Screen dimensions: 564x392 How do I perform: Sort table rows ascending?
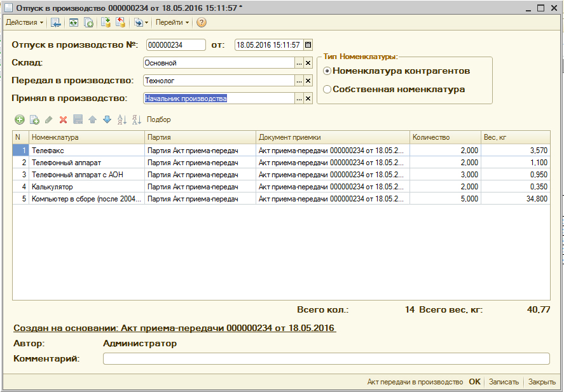pyautogui.click(x=122, y=119)
